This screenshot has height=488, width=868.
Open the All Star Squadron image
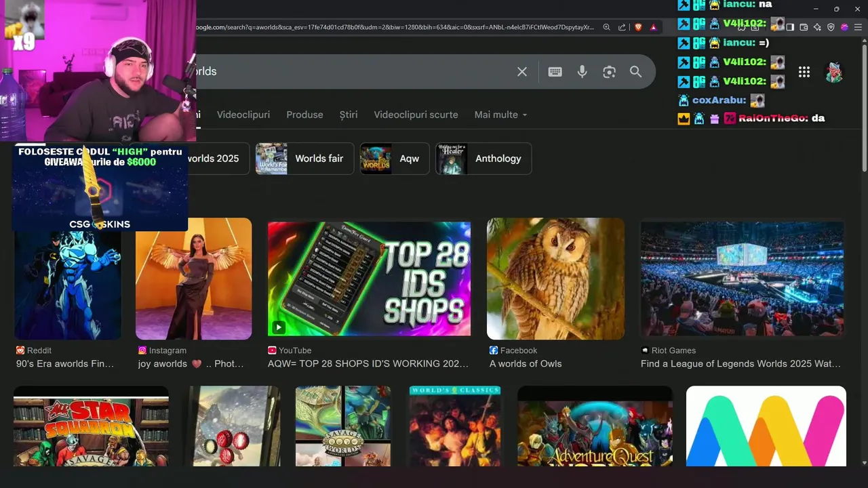(91, 426)
